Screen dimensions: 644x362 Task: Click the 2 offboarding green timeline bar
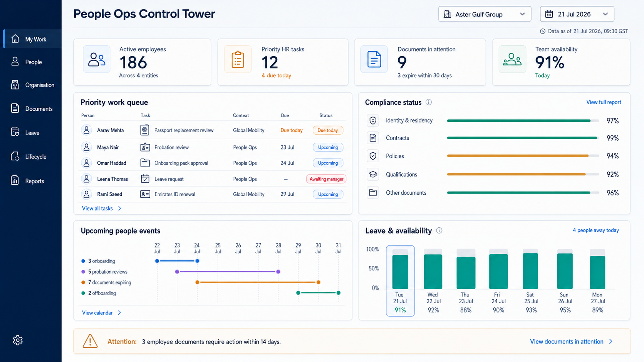(x=318, y=293)
